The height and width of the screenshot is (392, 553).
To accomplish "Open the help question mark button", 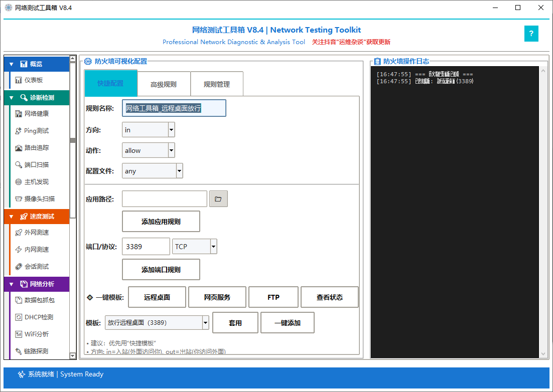I will (x=531, y=34).
